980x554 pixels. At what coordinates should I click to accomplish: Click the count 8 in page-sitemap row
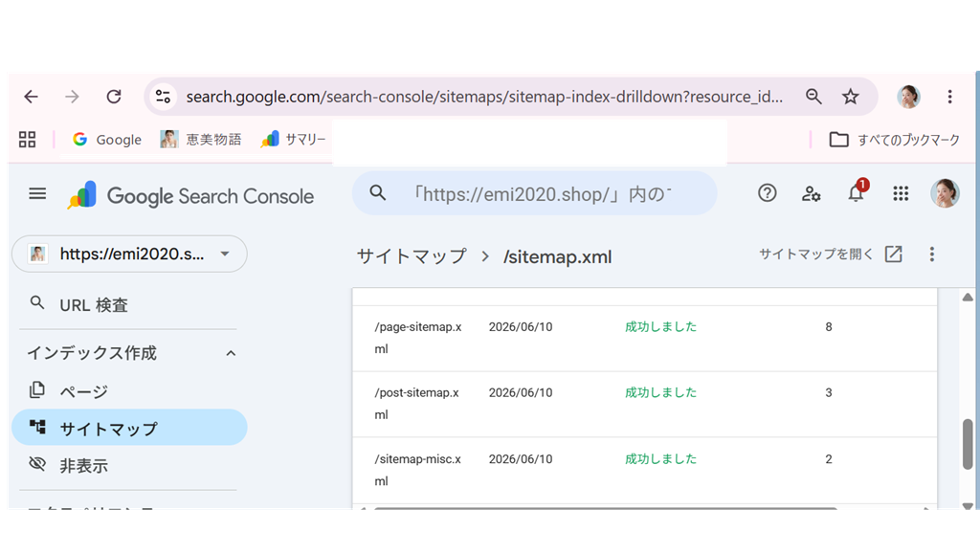click(x=829, y=326)
